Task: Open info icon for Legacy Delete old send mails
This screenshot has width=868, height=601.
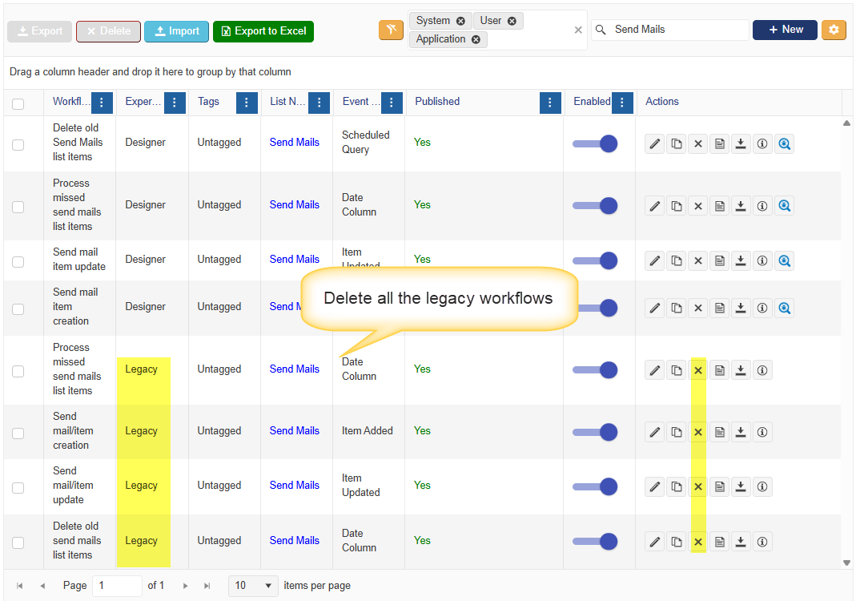Action: point(762,543)
